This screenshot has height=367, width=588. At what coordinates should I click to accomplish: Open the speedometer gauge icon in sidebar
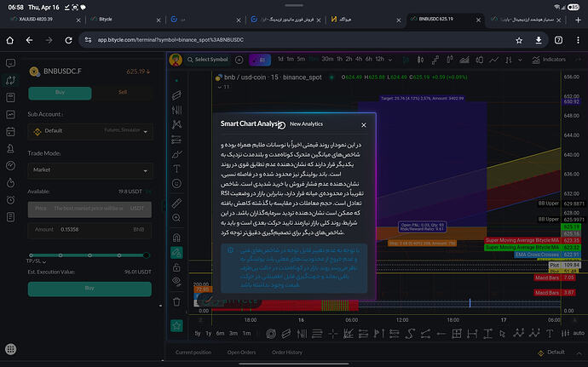pyautogui.click(x=10, y=166)
